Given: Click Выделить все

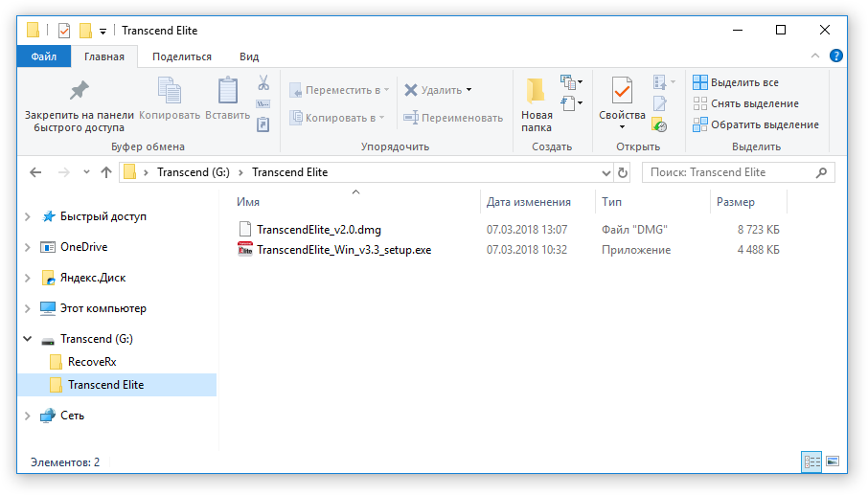Looking at the screenshot, I should (736, 82).
